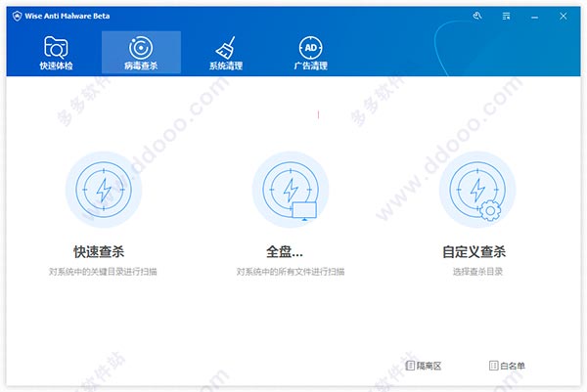Click the 对系统中的所有文件进行扫描 description
The width and height of the screenshot is (587, 392).
pyautogui.click(x=291, y=272)
